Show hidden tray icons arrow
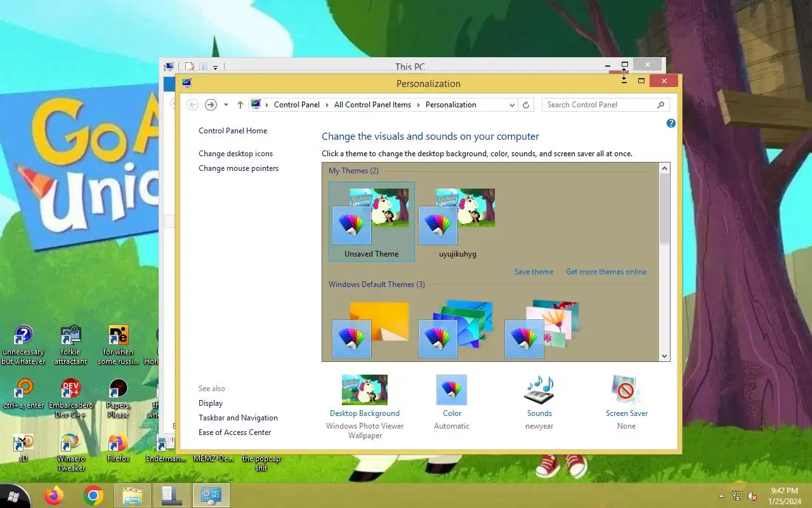This screenshot has height=508, width=812. [721, 496]
